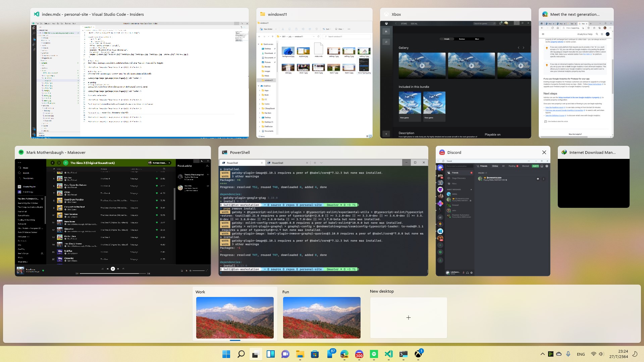Select the Internet Download Manager window thumbnail
The width and height of the screenshot is (644, 362).
click(x=593, y=183)
